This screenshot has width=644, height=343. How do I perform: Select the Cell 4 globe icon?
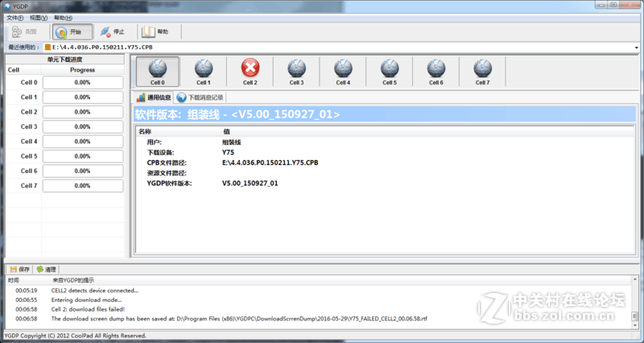point(343,72)
